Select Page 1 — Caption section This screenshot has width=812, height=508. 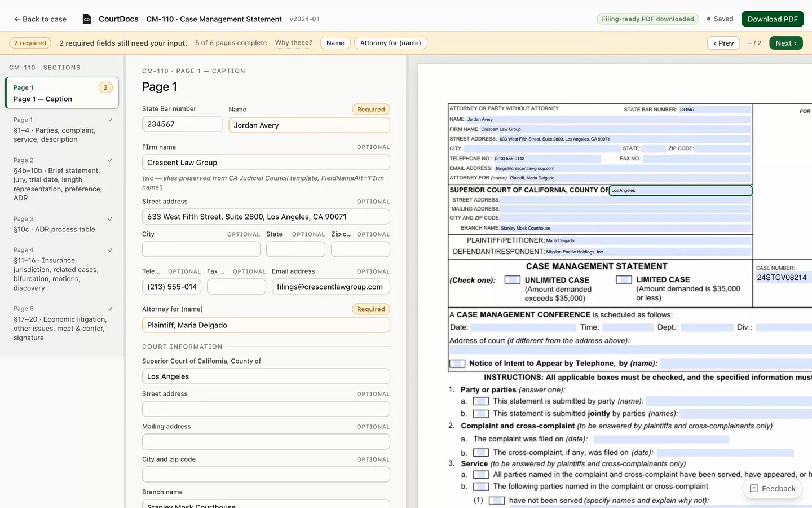click(x=62, y=93)
